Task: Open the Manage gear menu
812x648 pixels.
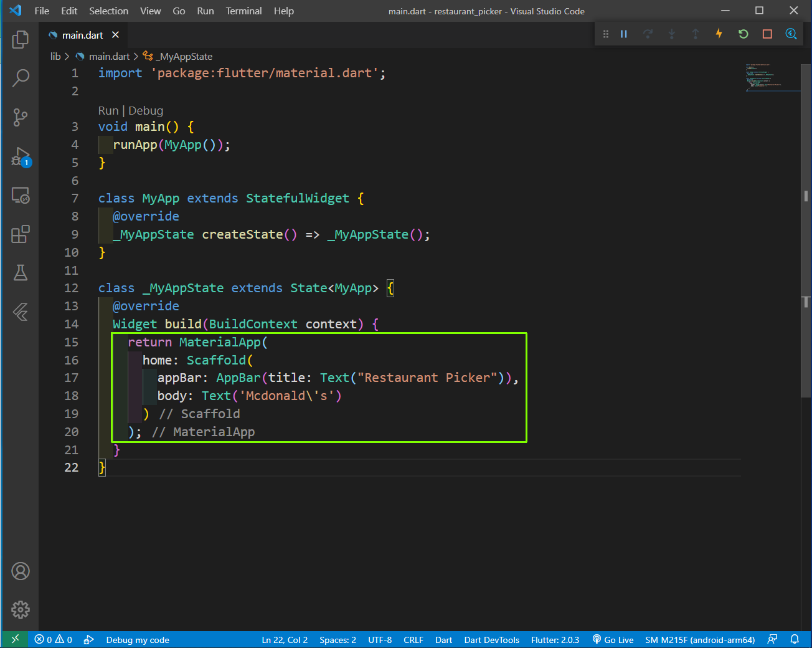Action: tap(21, 609)
